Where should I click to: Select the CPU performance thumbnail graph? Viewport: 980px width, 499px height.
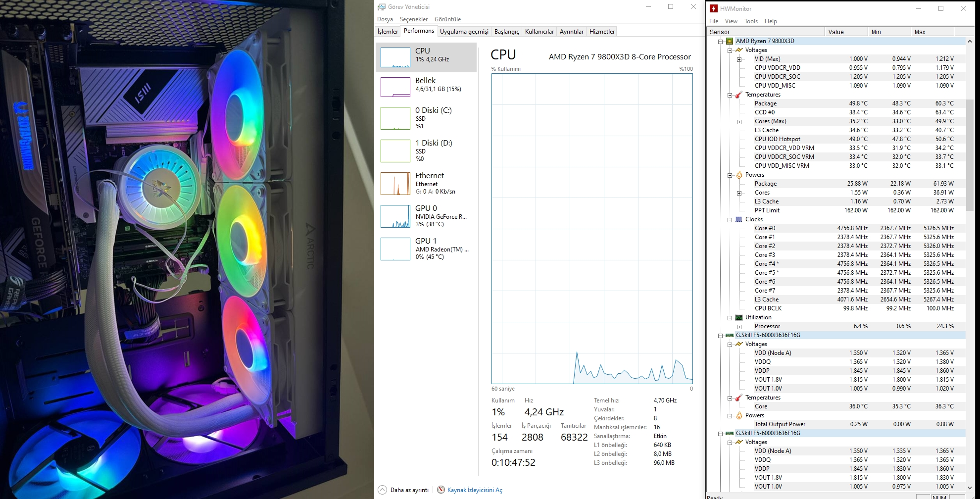click(x=395, y=57)
